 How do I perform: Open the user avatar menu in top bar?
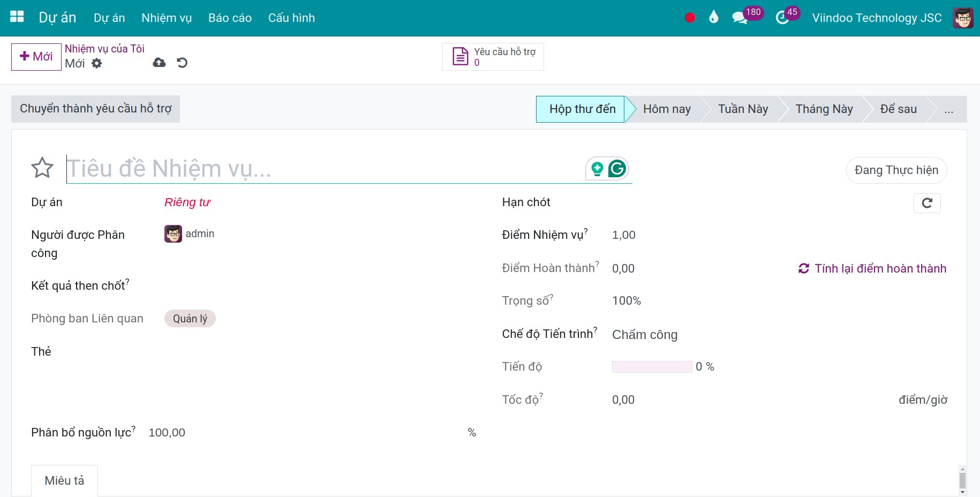point(963,18)
